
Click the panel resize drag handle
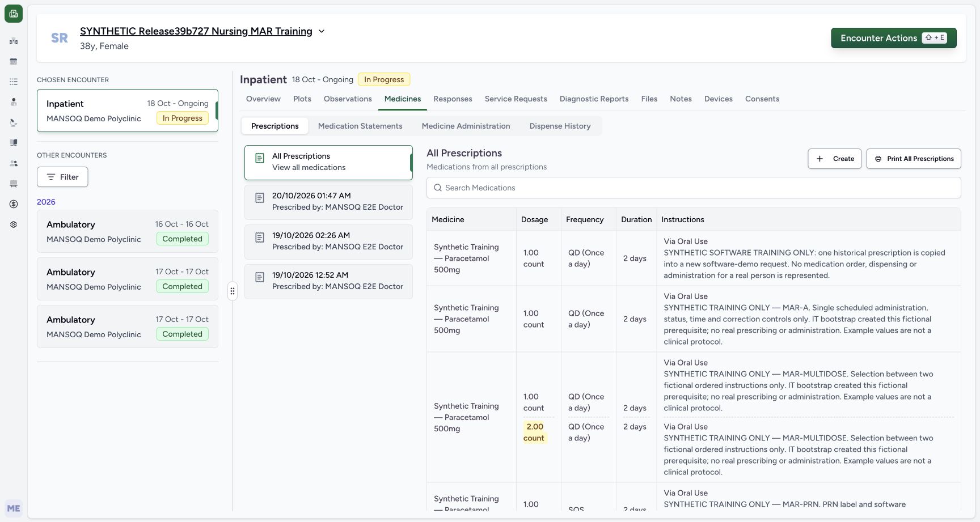tap(233, 291)
